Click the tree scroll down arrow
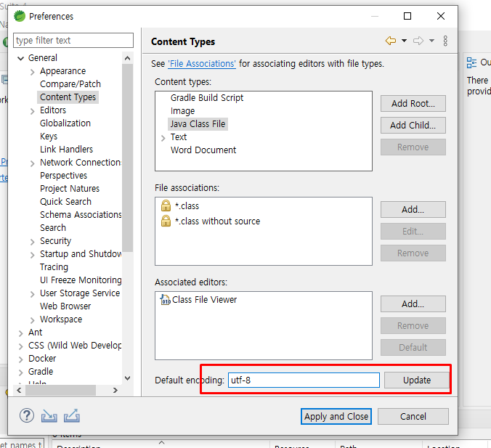This screenshot has width=491, height=448. (127, 378)
